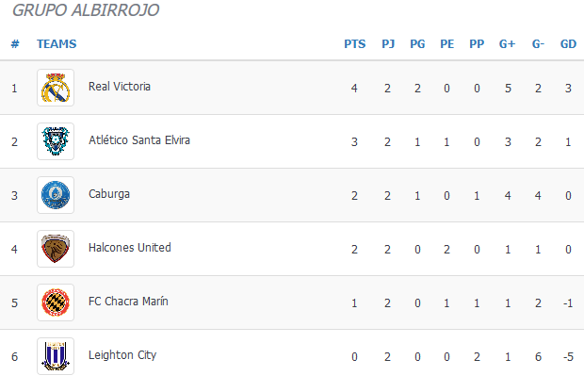Open the Real Victoria team name link
This screenshot has width=584, height=392.
[x=120, y=87]
